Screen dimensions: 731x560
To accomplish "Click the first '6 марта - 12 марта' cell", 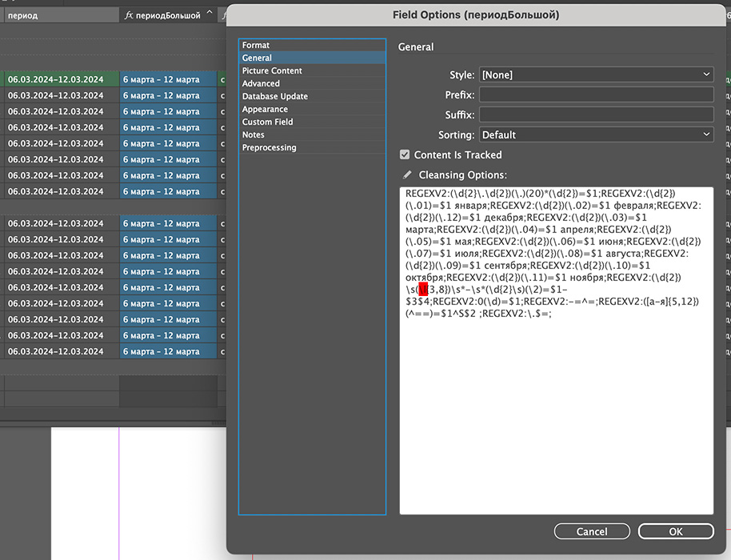I will 168,79.
